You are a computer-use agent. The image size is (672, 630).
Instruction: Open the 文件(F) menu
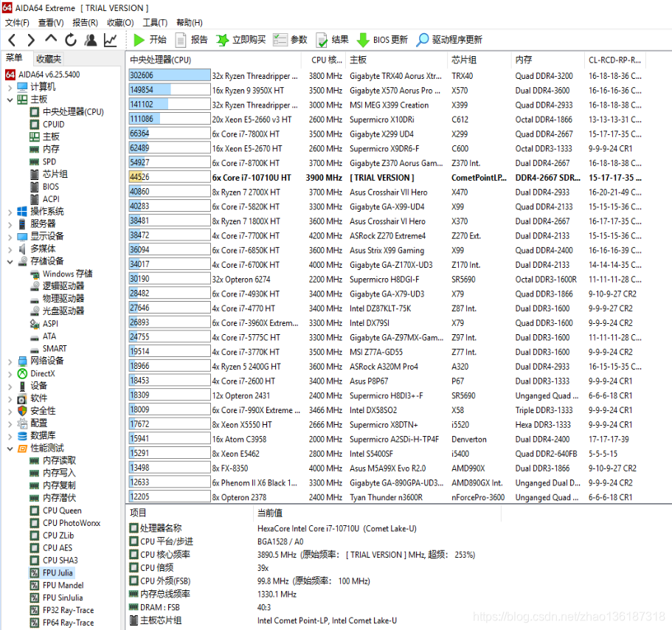click(x=17, y=23)
